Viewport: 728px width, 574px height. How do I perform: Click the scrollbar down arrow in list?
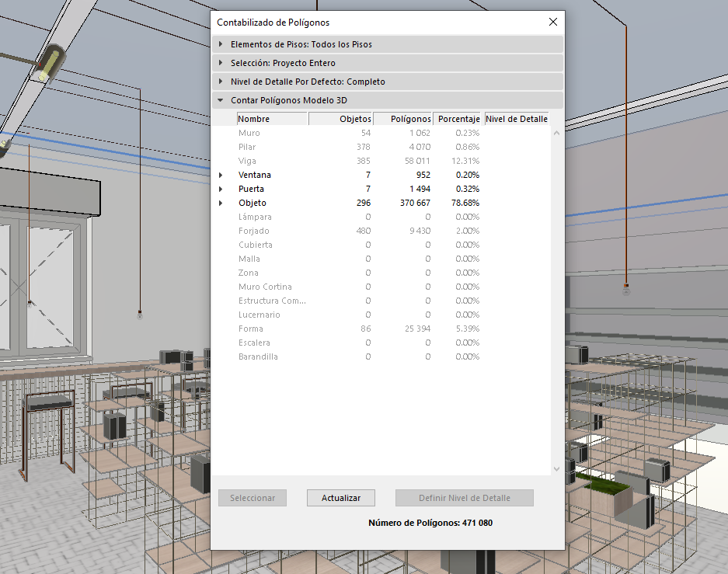click(x=556, y=469)
